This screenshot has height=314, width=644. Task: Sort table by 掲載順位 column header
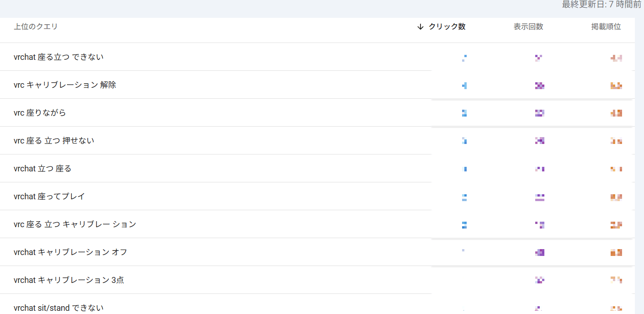coord(606,27)
